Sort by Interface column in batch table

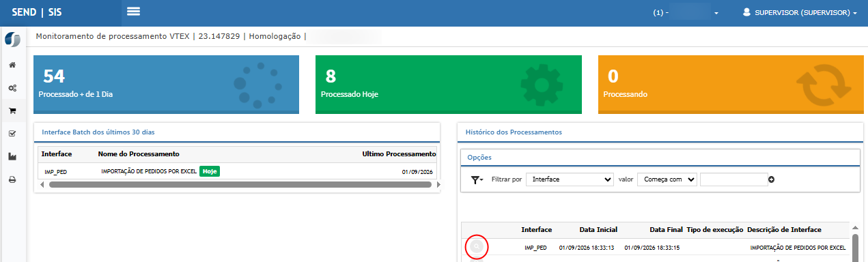(57, 154)
